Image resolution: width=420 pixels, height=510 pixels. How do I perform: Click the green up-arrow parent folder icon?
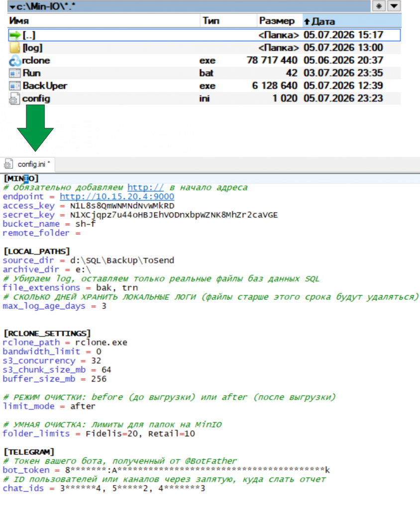pos(15,35)
